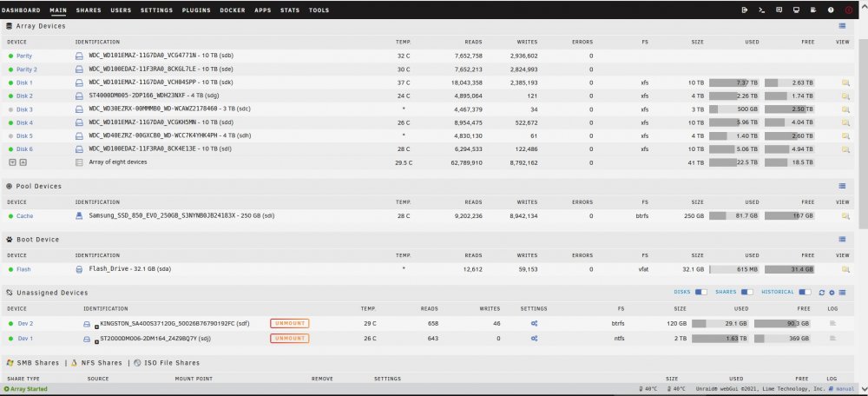Toggle the SHARES switch
The width and height of the screenshot is (868, 396).
746,292
